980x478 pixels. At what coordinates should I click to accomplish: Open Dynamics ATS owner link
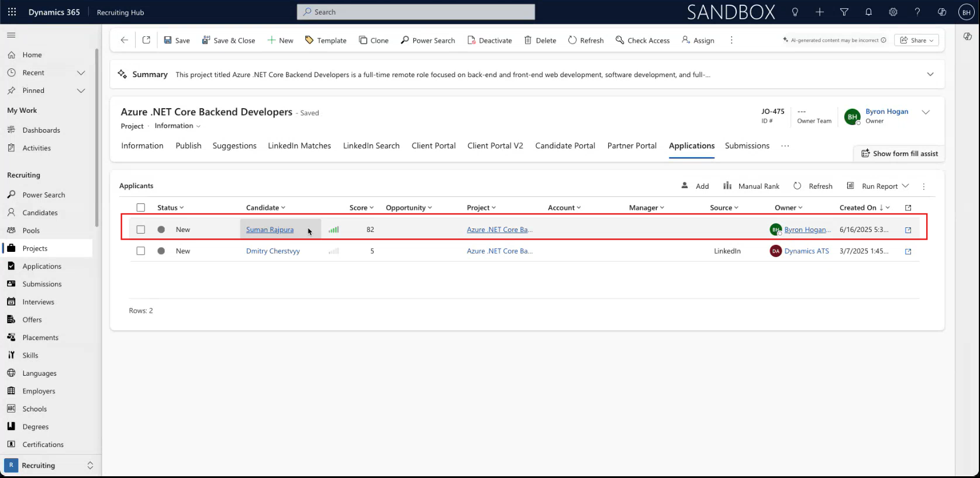click(x=807, y=251)
